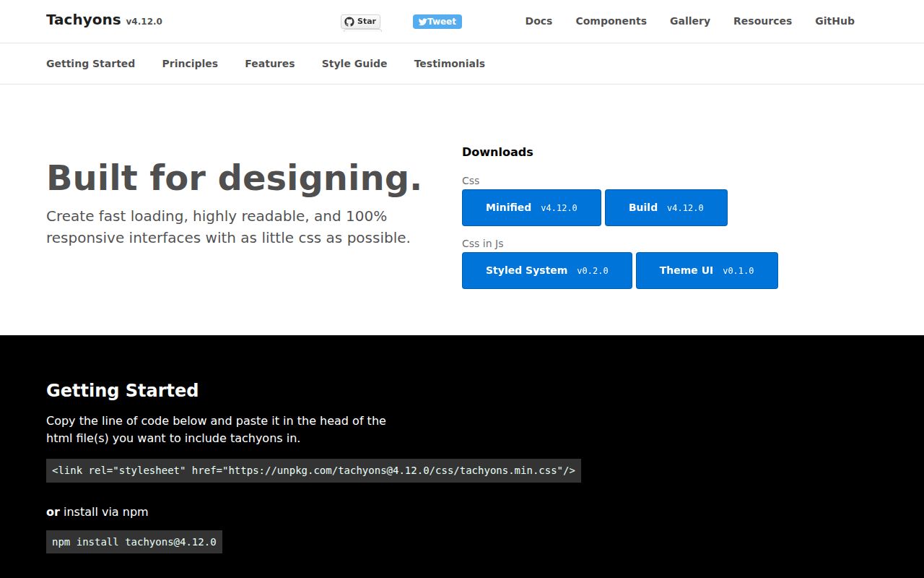Image resolution: width=924 pixels, height=578 pixels.
Task: Open Styled System v0.2.0 download
Action: (547, 270)
